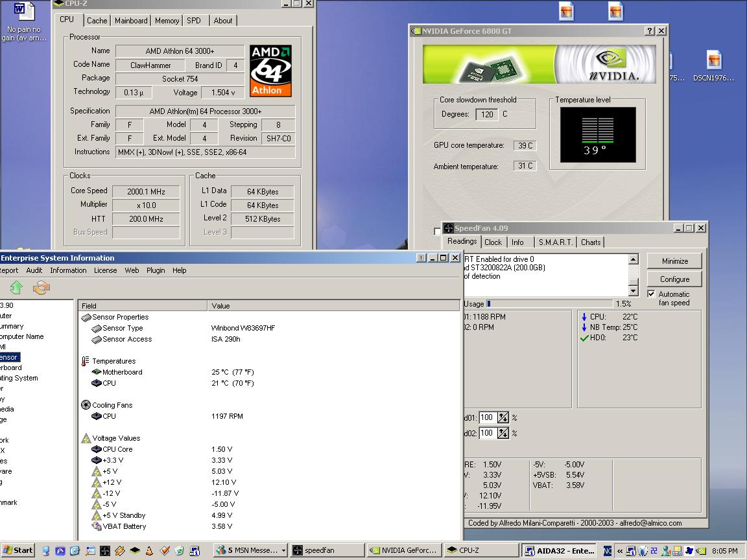Click the blue down arrow next to NB Temp
The width and height of the screenshot is (747, 560).
click(x=584, y=327)
